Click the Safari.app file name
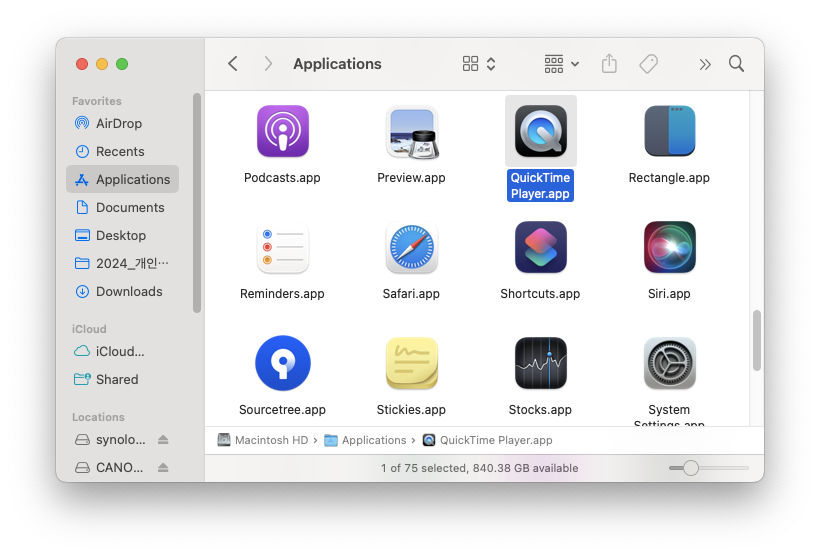Viewport: 820px width, 556px height. 412,294
